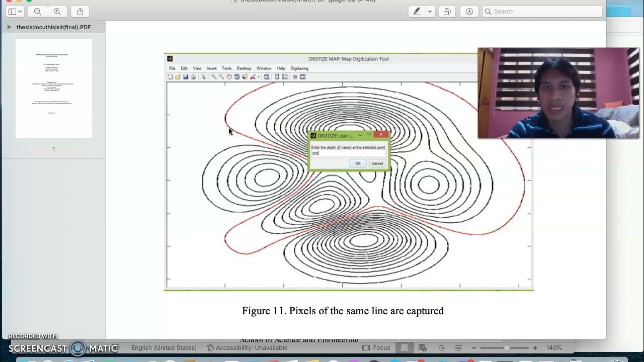
Task: Select the Highlight pen tool
Action: (417, 12)
